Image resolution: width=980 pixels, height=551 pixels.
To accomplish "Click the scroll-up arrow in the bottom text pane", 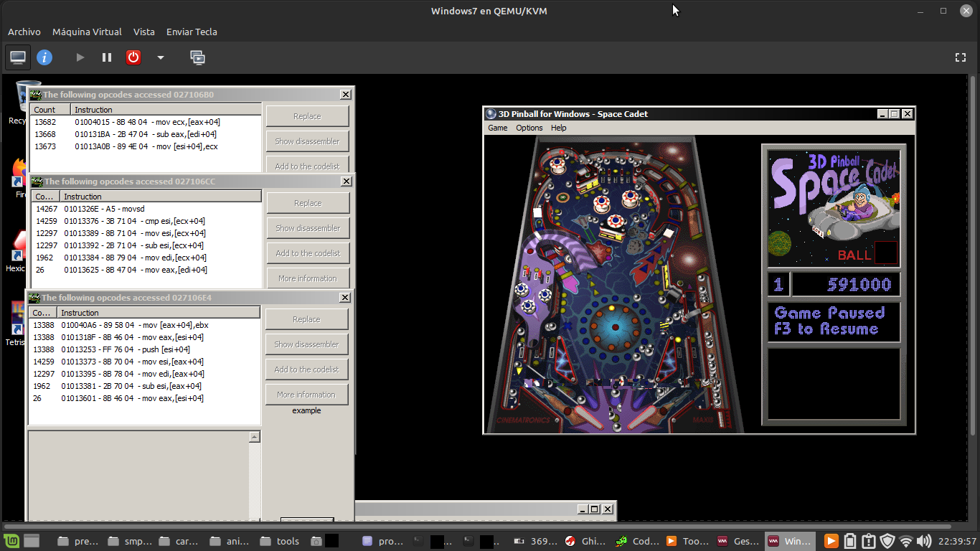I will coord(254,437).
